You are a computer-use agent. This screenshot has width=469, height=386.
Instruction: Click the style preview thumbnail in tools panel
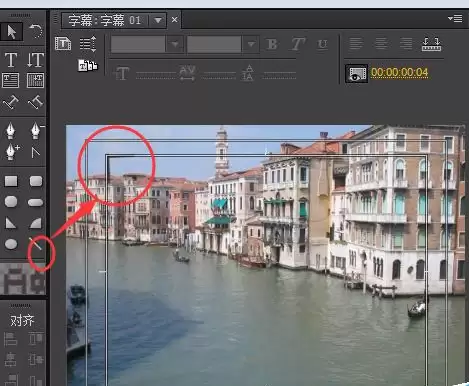tap(23, 279)
